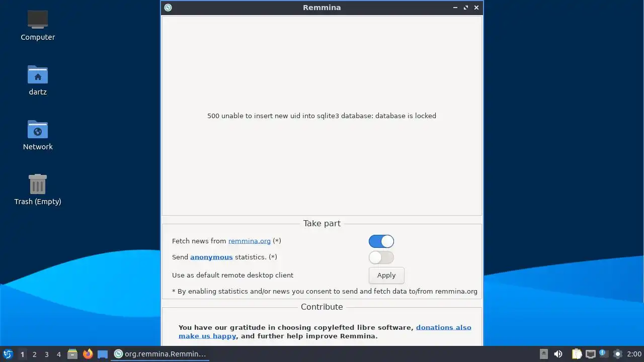Image resolution: width=644 pixels, height=362 pixels.
Task: Click the consent notice about statistics and news
Action: (325, 291)
